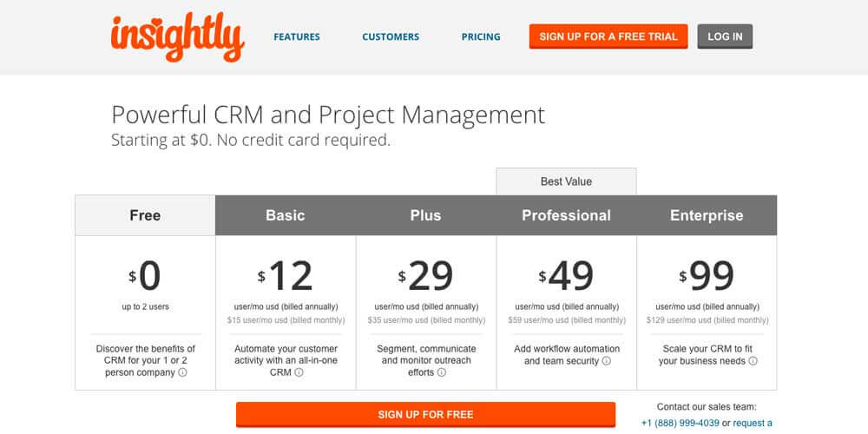868x434 pixels.
Task: Select the Plus plan header
Action: point(425,215)
